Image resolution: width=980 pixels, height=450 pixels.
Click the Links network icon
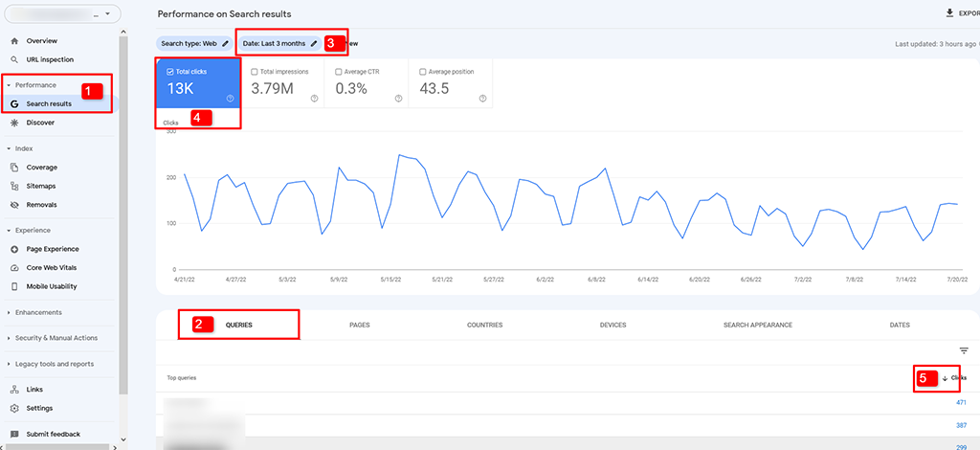click(x=14, y=390)
